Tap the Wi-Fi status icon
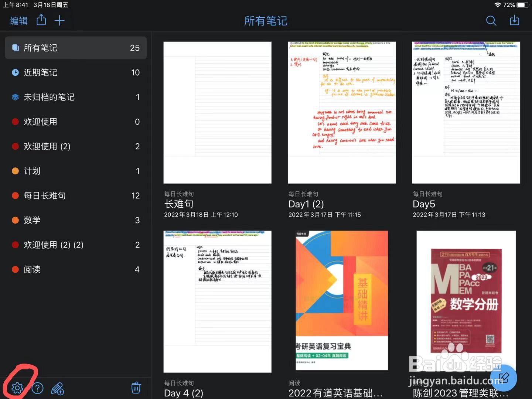The image size is (532, 399). tap(498, 5)
